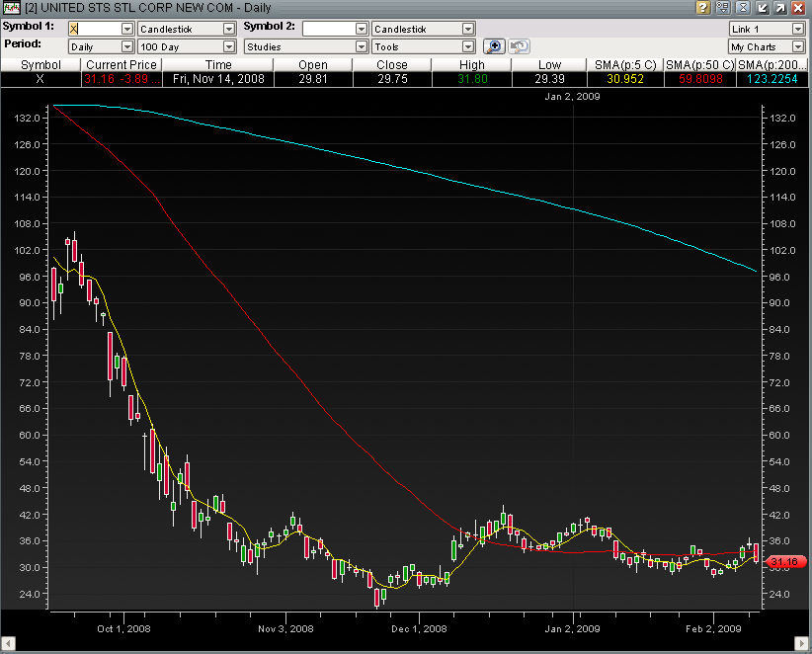
Task: Click the undo zoom icon
Action: tap(519, 46)
